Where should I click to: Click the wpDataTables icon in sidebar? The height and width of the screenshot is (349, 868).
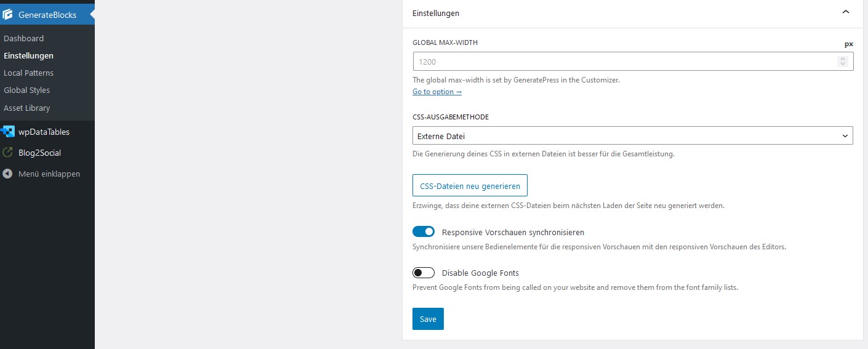point(8,132)
